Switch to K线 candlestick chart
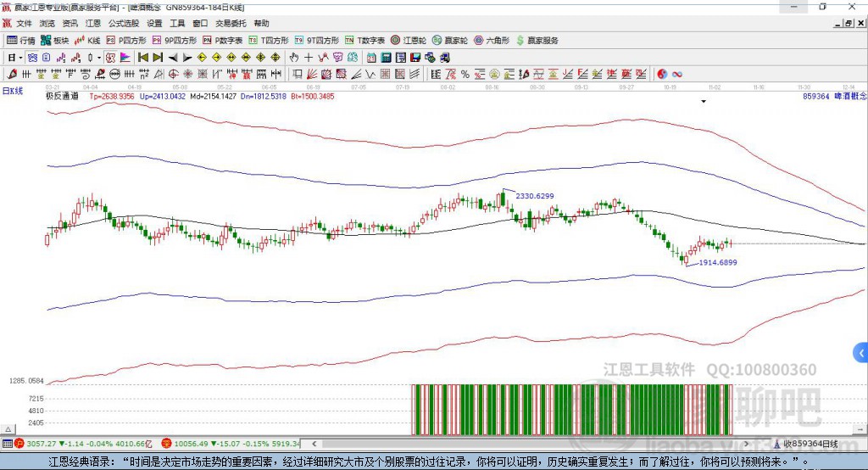 pyautogui.click(x=88, y=40)
